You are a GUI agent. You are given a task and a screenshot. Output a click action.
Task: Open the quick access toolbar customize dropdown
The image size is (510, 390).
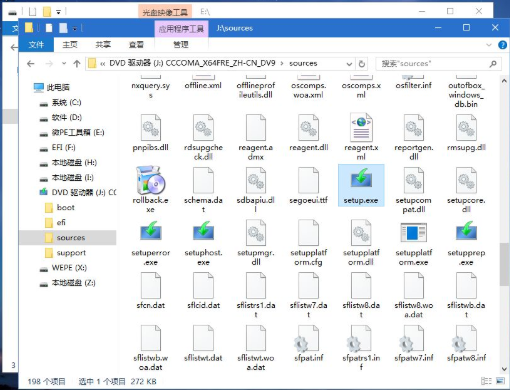[x=75, y=29]
